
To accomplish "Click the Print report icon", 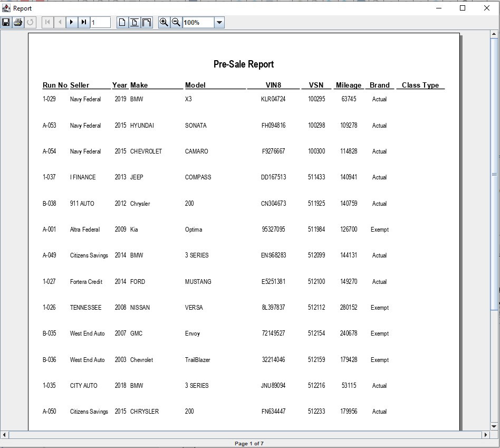I will pos(18,22).
